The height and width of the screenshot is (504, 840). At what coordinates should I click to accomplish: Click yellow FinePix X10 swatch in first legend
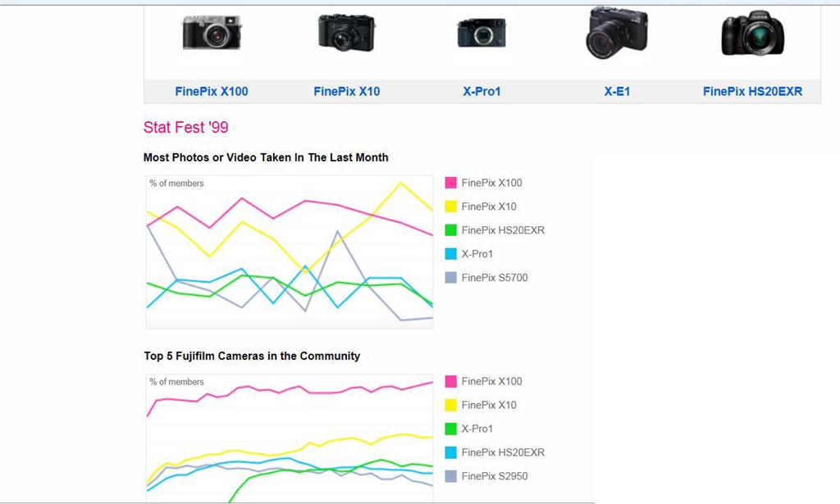pyautogui.click(x=450, y=207)
